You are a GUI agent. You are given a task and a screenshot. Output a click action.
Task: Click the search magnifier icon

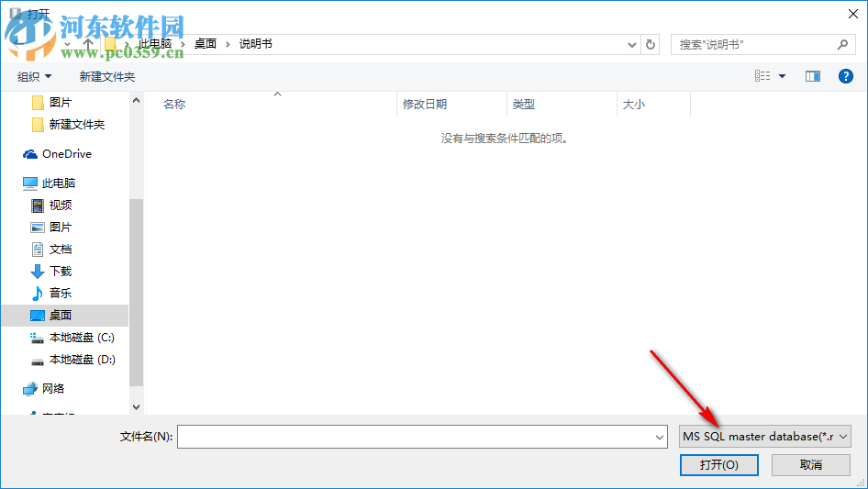click(842, 44)
